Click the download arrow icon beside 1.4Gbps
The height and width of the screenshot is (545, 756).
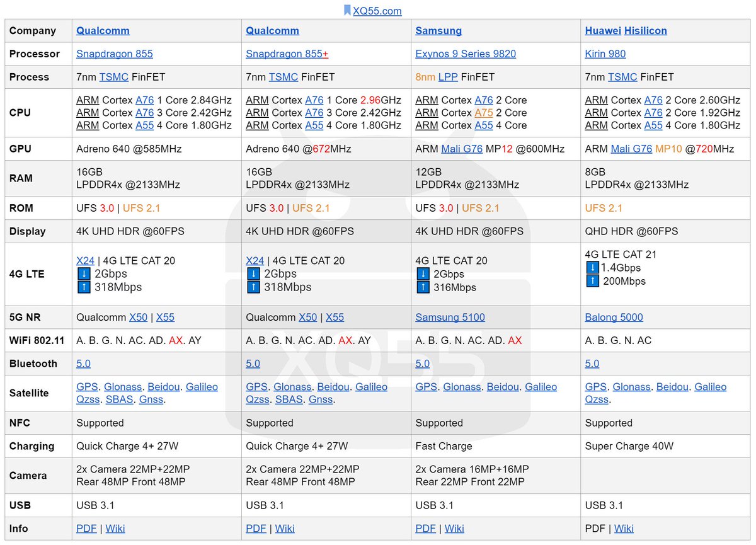pos(592,268)
